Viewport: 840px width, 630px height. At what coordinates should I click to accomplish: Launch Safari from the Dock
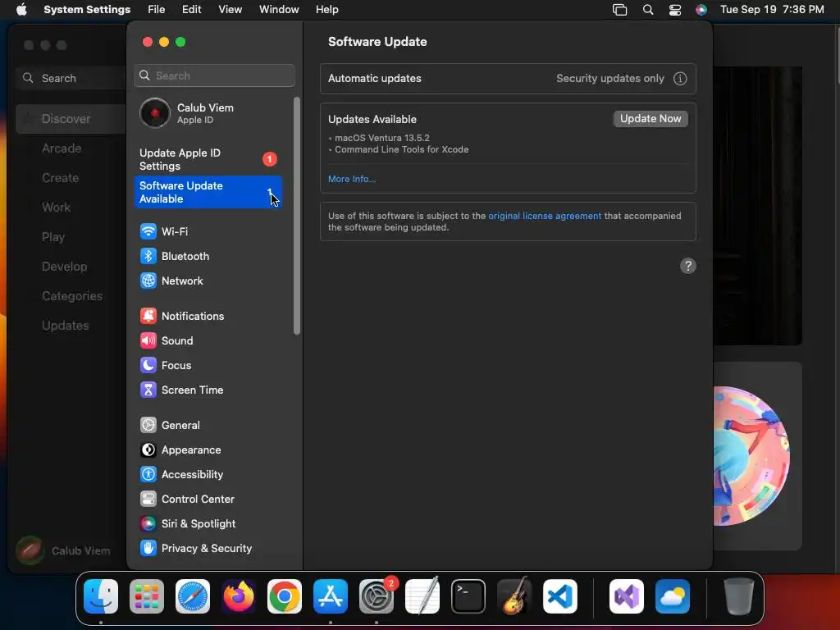click(x=193, y=596)
